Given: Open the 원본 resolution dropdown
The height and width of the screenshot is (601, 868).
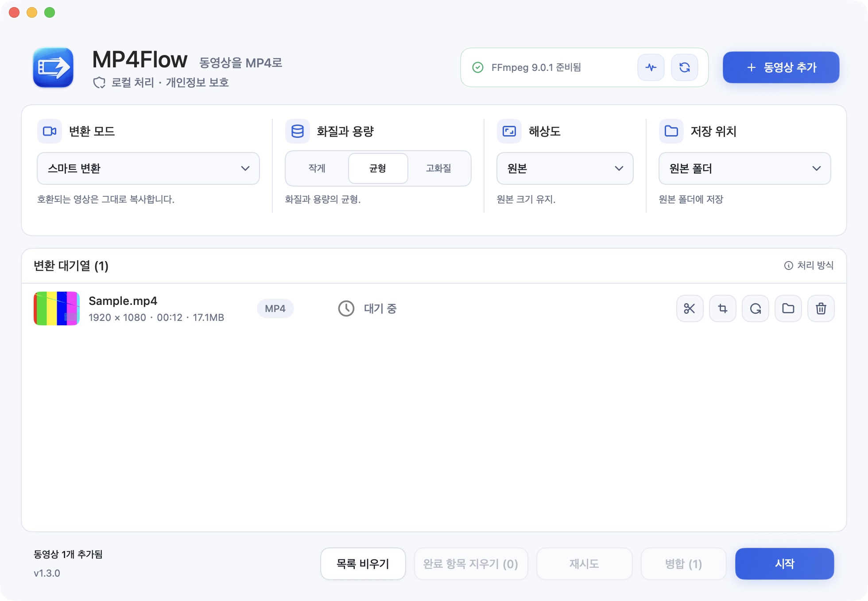Looking at the screenshot, I should [x=565, y=168].
